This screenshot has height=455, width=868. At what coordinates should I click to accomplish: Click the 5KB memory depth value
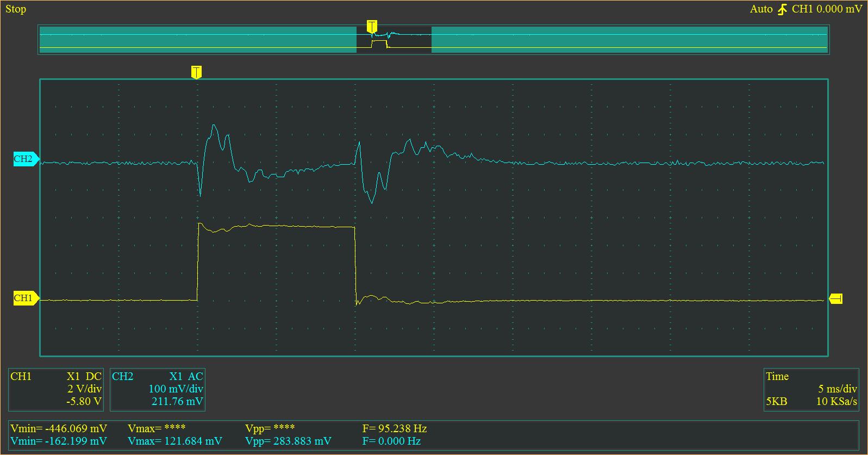click(x=776, y=402)
